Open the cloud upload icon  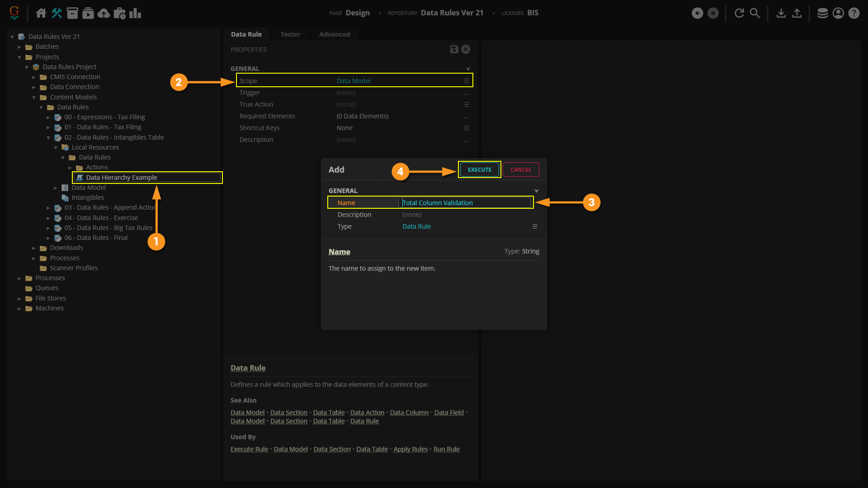pyautogui.click(x=104, y=13)
